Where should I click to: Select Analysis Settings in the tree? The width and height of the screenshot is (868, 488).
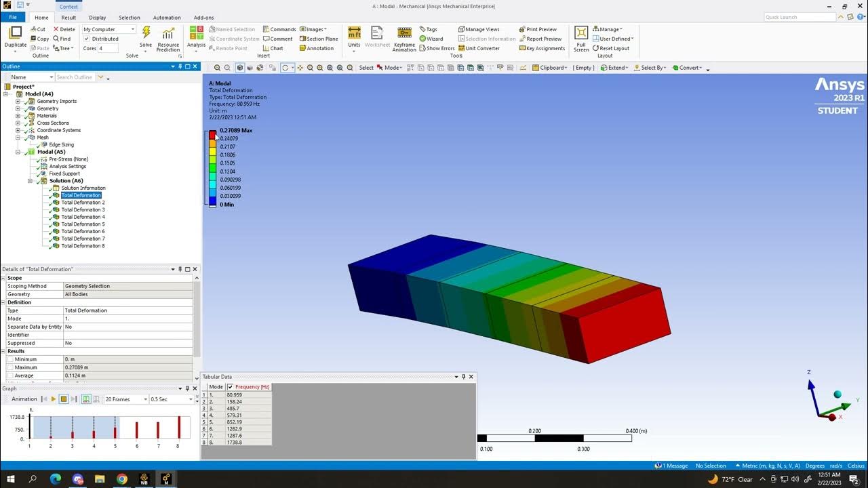pos(68,166)
